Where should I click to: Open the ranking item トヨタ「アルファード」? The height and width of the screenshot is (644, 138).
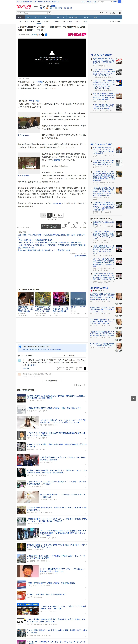tap(104, 72)
